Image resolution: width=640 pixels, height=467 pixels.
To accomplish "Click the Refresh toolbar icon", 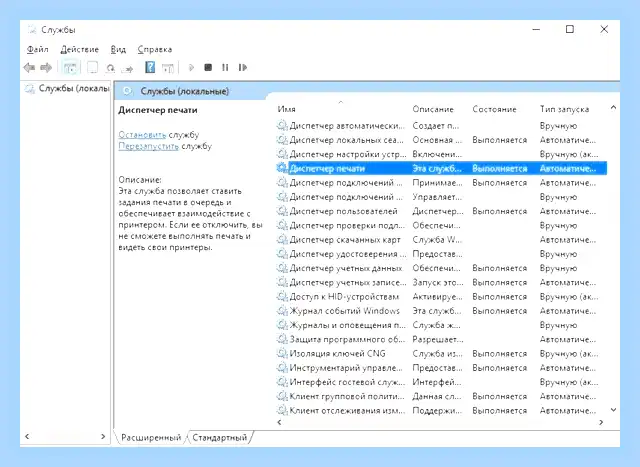I will 110,68.
